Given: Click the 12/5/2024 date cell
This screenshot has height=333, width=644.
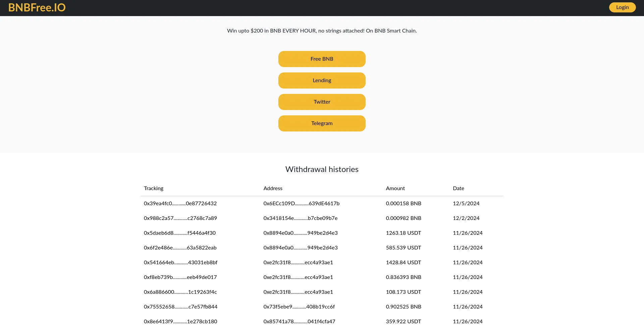Looking at the screenshot, I should pos(466,204).
